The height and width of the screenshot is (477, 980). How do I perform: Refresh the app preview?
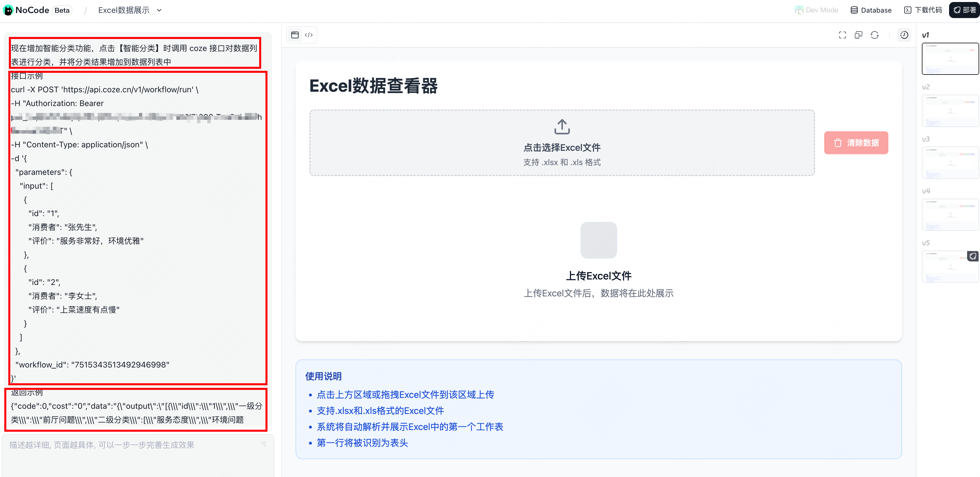(875, 35)
